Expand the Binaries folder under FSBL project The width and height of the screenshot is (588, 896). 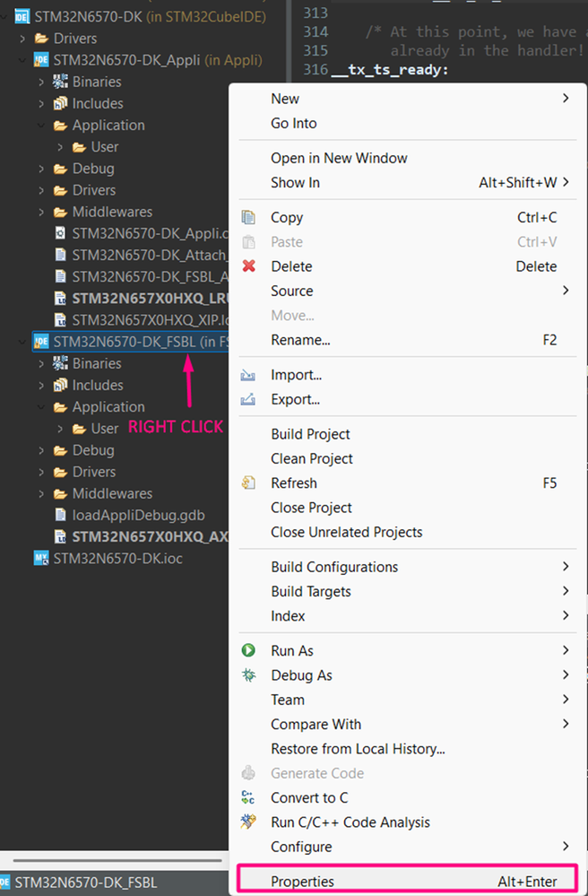coord(41,363)
